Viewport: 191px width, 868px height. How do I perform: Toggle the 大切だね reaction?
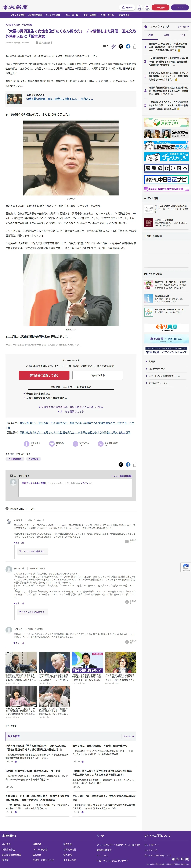[52, 444]
